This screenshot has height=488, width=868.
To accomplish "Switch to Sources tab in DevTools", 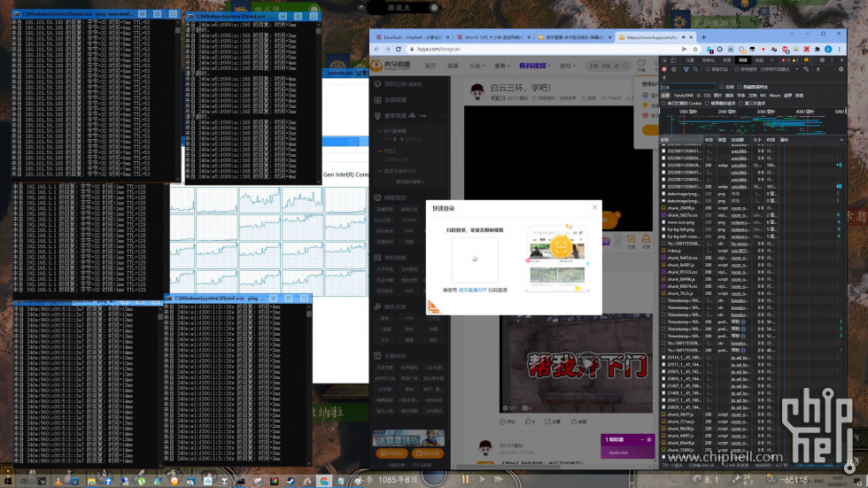I will (x=726, y=60).
